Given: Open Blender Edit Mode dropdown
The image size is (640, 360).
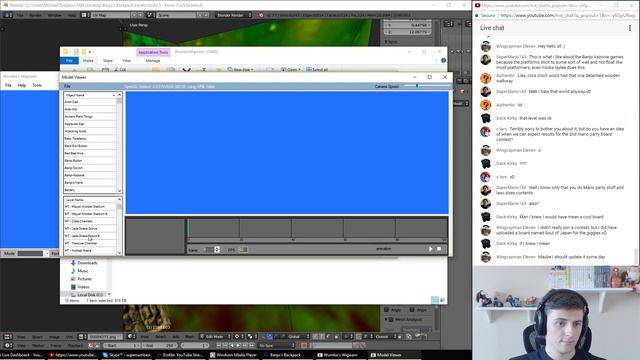Looking at the screenshot, I should tap(216, 337).
